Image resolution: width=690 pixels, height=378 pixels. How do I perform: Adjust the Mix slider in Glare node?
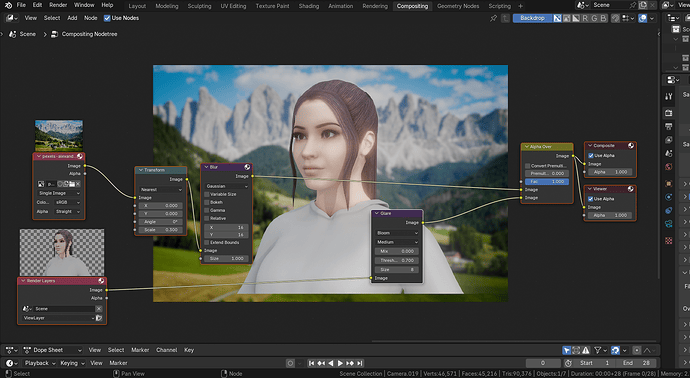pos(397,251)
